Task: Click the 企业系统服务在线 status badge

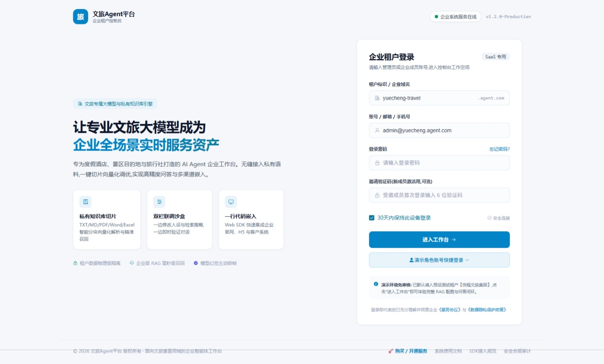Action: 455,17
